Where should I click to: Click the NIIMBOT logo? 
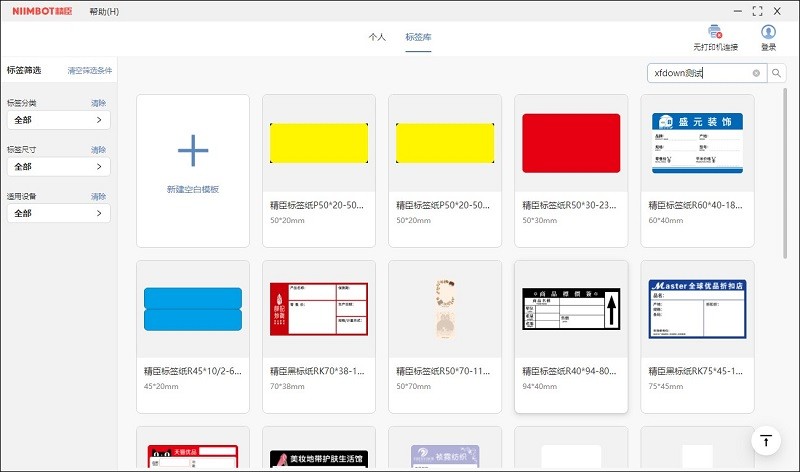coord(42,11)
